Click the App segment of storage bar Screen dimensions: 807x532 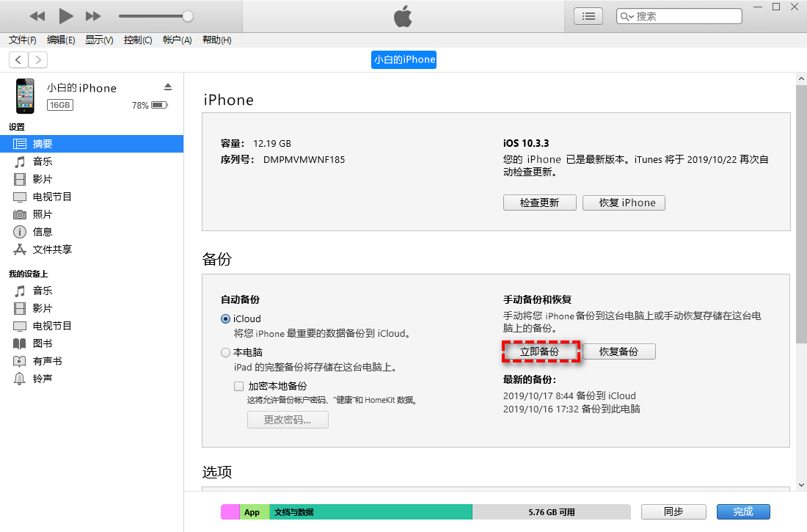[255, 512]
